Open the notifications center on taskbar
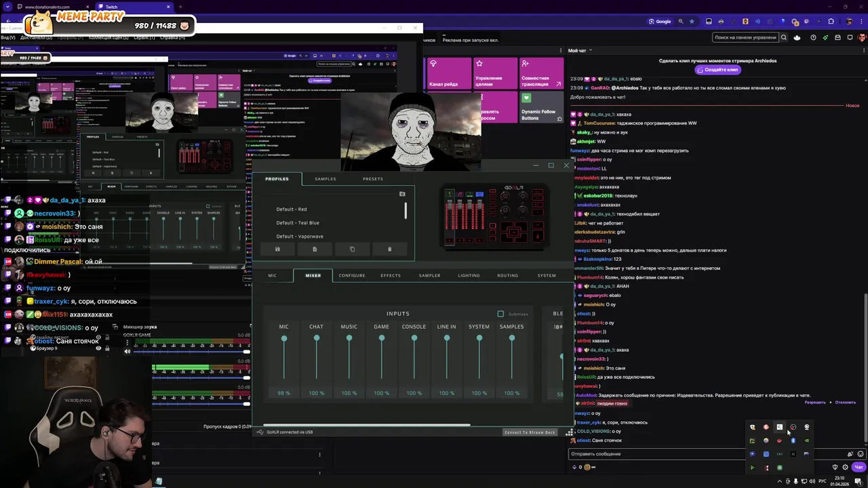Image resolution: width=868 pixels, height=488 pixels. (858, 481)
